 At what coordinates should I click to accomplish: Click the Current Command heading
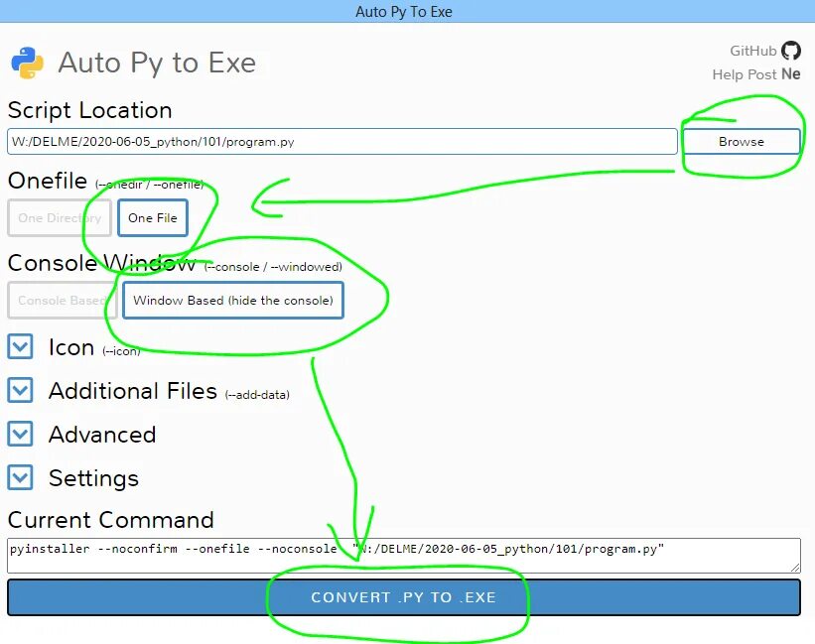[111, 520]
